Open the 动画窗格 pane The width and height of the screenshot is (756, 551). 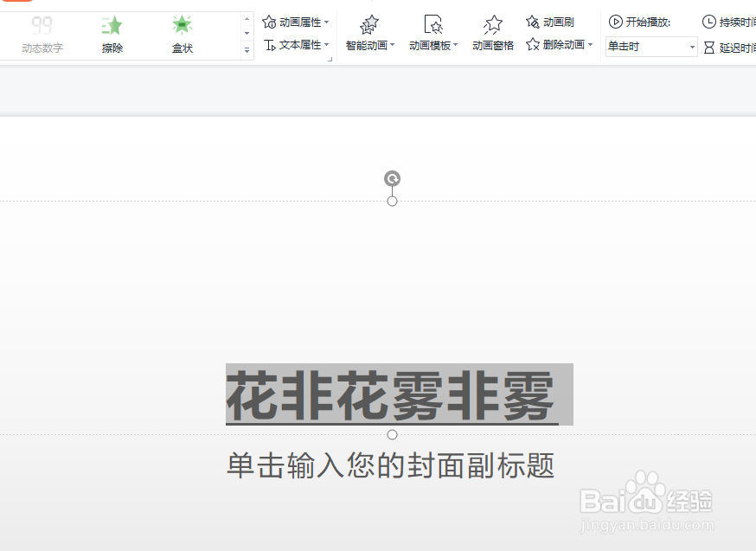[493, 33]
